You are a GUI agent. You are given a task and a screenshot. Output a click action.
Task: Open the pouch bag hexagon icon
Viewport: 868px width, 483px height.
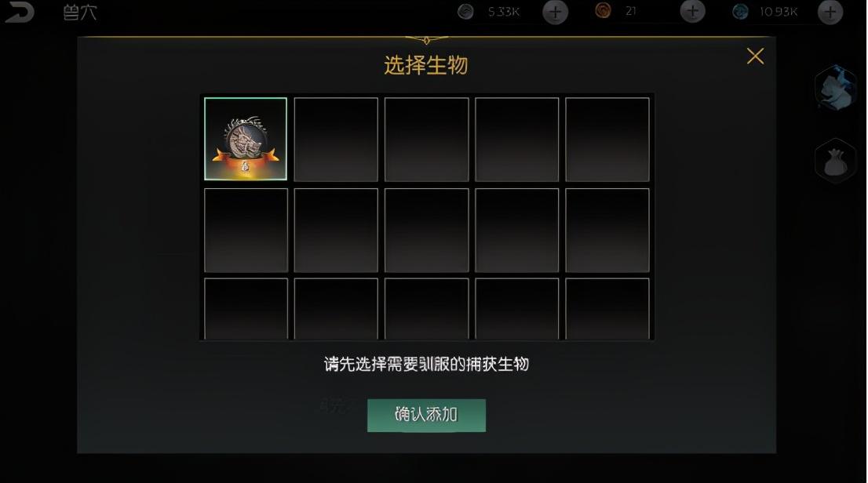(x=836, y=161)
